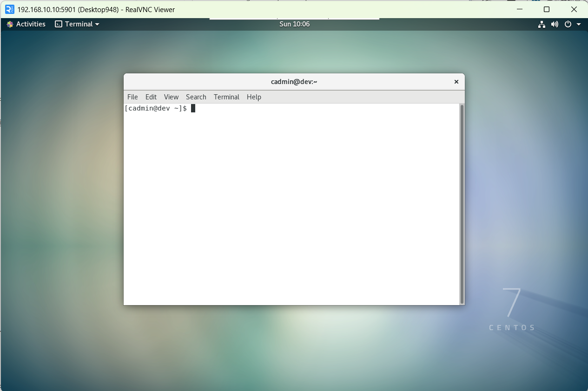Screen dimensions: 588x391
Task: Maximize the RealVNC Viewer window
Action: click(547, 9)
